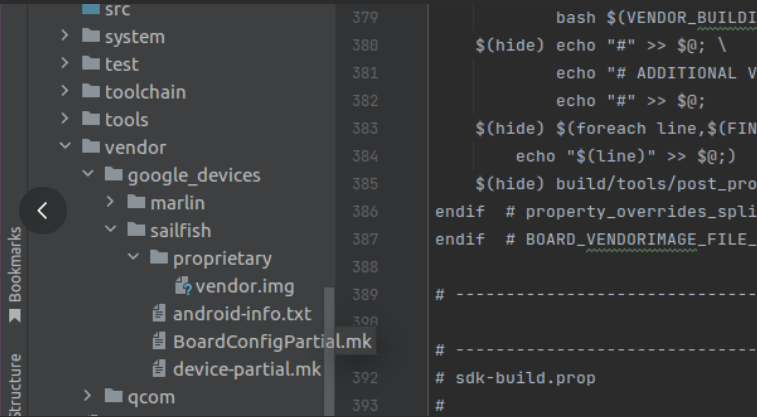Expand the system folder
This screenshot has width=757, height=417.
tap(65, 35)
